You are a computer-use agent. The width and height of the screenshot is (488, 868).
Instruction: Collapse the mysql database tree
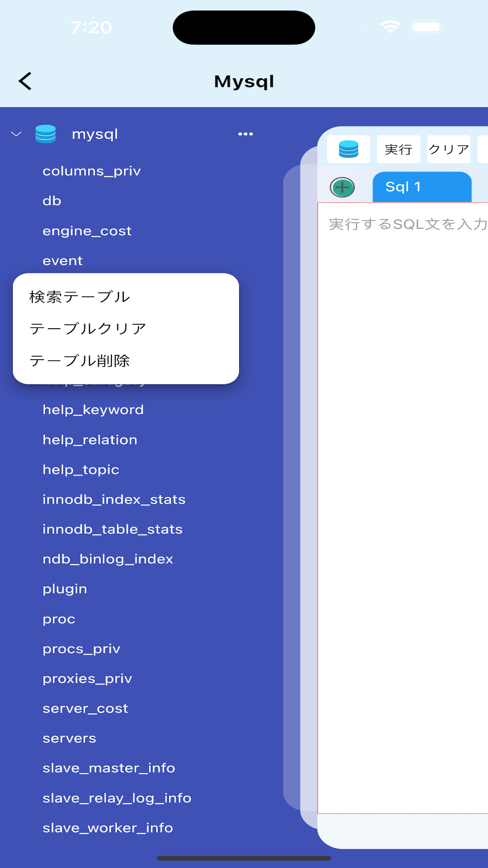click(16, 134)
